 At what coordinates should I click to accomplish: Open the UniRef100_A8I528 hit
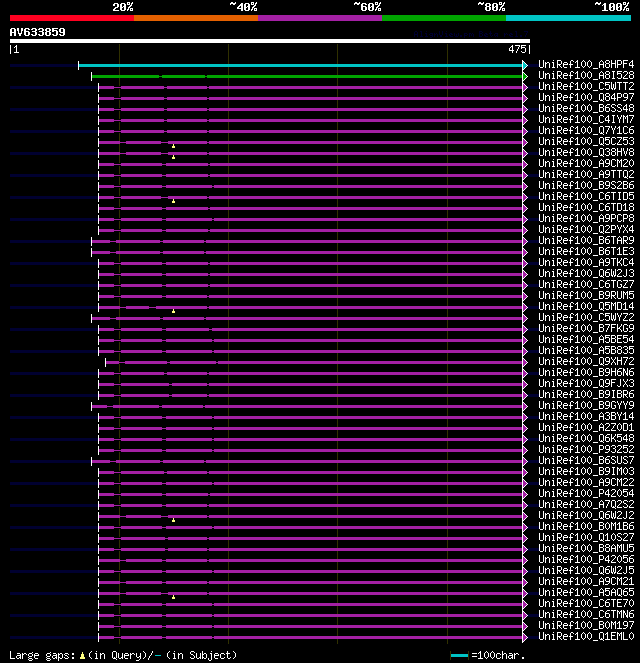coord(586,75)
